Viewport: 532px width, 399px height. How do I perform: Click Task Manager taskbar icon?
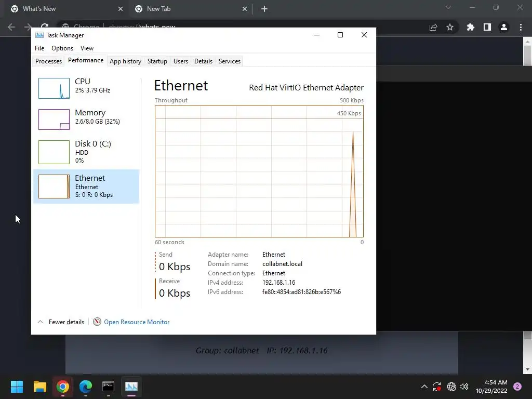tap(131, 387)
